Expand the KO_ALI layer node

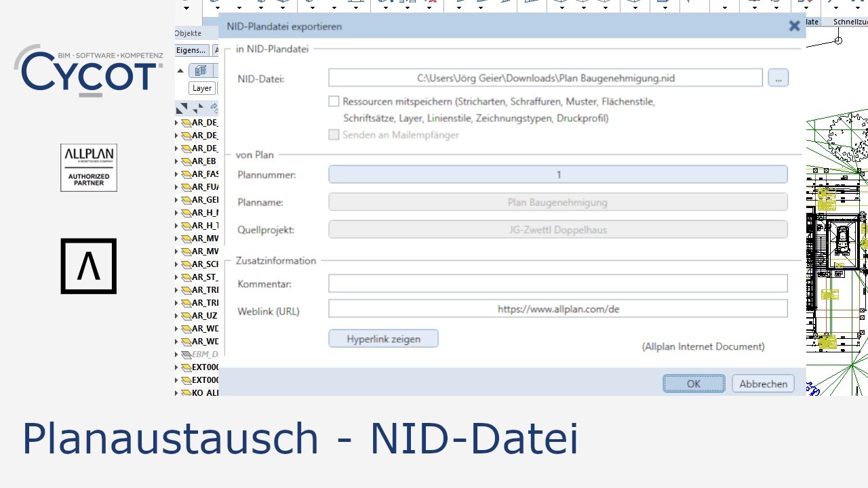177,393
